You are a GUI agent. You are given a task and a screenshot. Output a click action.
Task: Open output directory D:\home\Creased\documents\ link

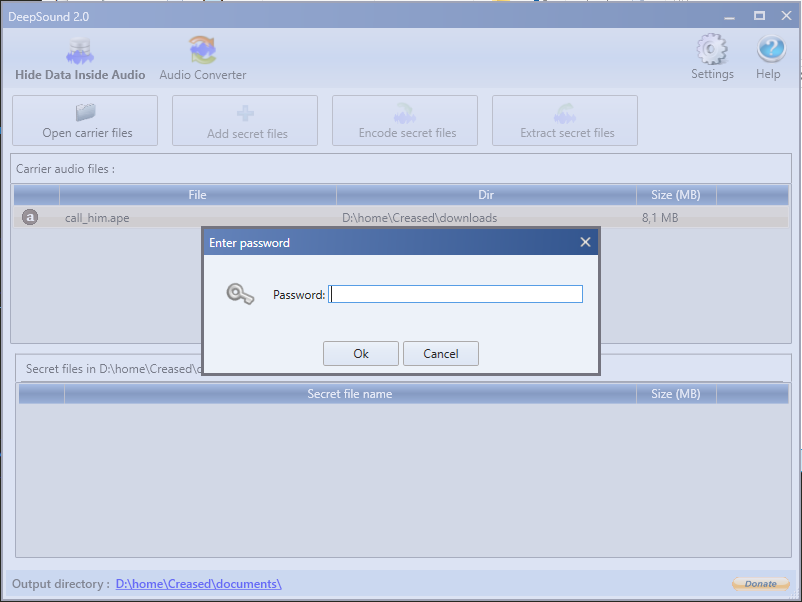coord(198,584)
